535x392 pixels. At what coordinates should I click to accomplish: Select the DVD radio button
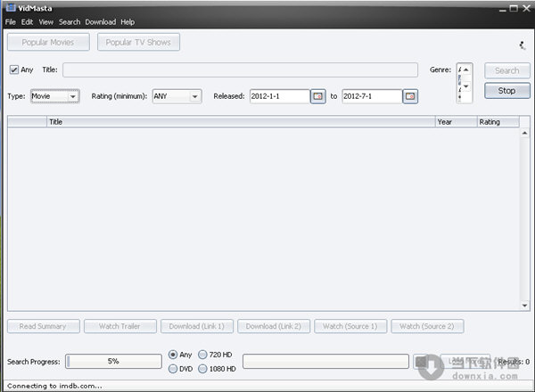coord(173,369)
